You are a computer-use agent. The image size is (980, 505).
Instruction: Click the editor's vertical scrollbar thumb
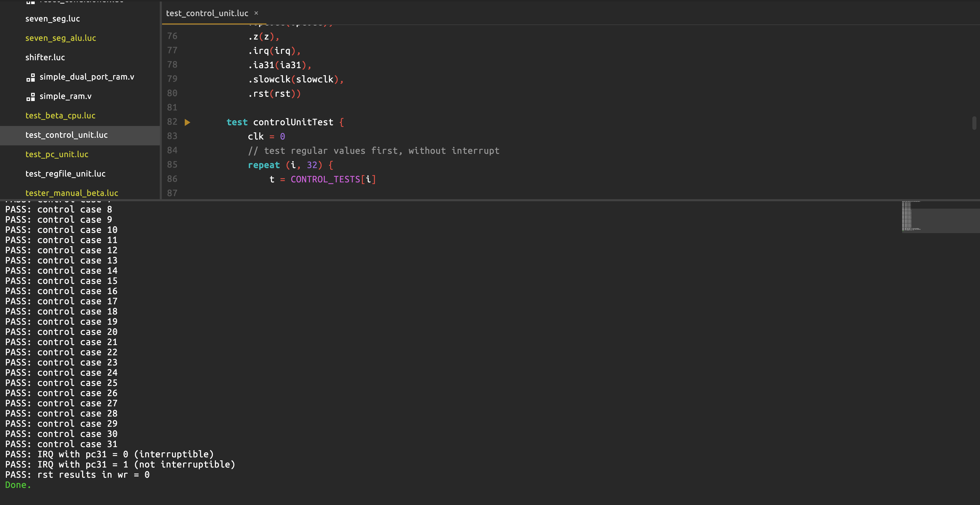(x=974, y=123)
